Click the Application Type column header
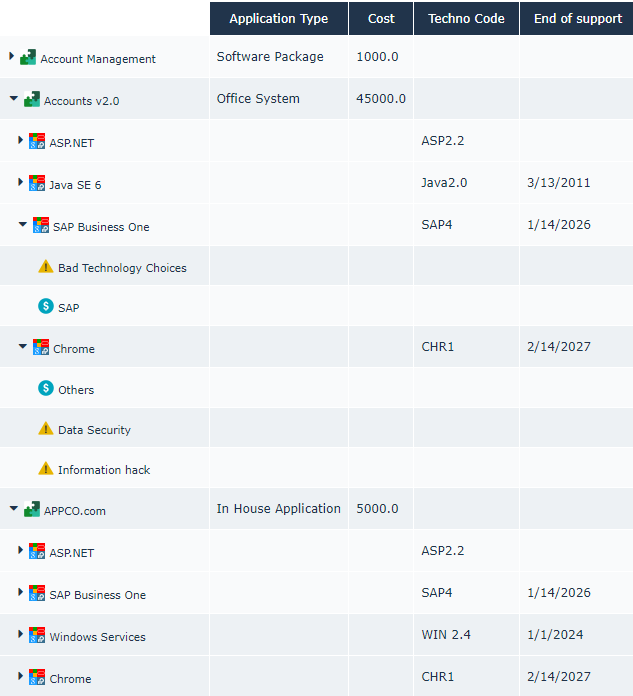Image resolution: width=633 pixels, height=696 pixels. [278, 18]
